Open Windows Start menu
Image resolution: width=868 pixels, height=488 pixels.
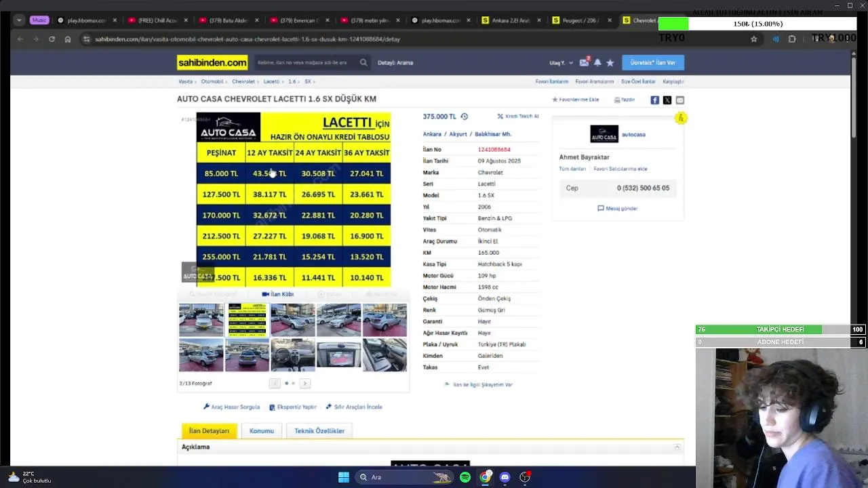(x=344, y=477)
